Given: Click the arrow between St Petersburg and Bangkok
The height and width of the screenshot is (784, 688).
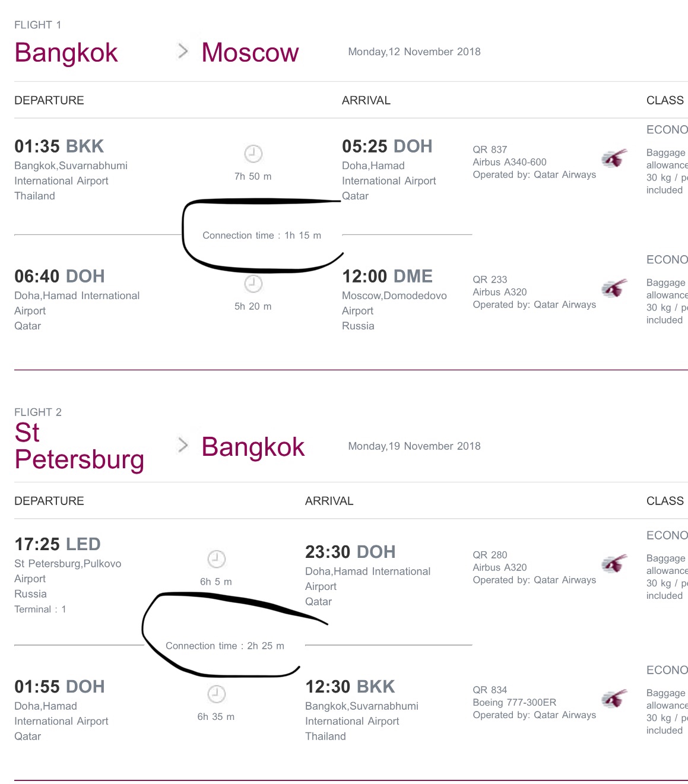Looking at the screenshot, I should [x=183, y=445].
